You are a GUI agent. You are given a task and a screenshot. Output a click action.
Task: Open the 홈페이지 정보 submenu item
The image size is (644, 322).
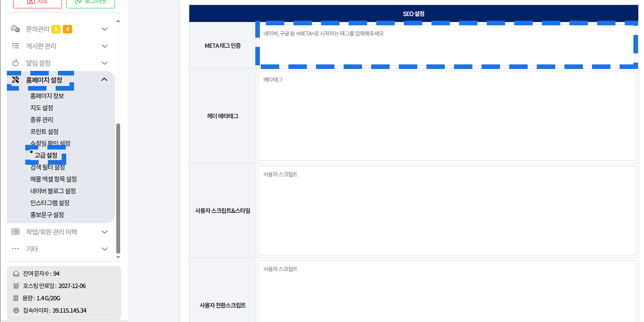point(47,96)
